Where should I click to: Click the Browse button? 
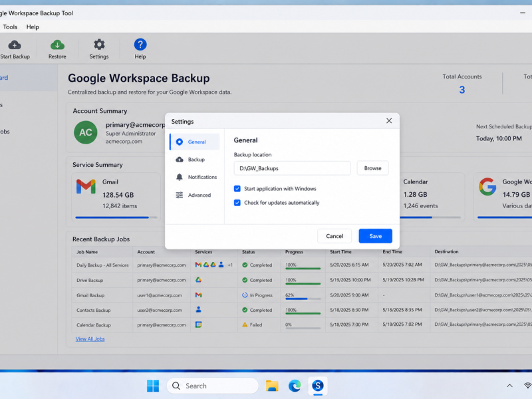coord(372,168)
